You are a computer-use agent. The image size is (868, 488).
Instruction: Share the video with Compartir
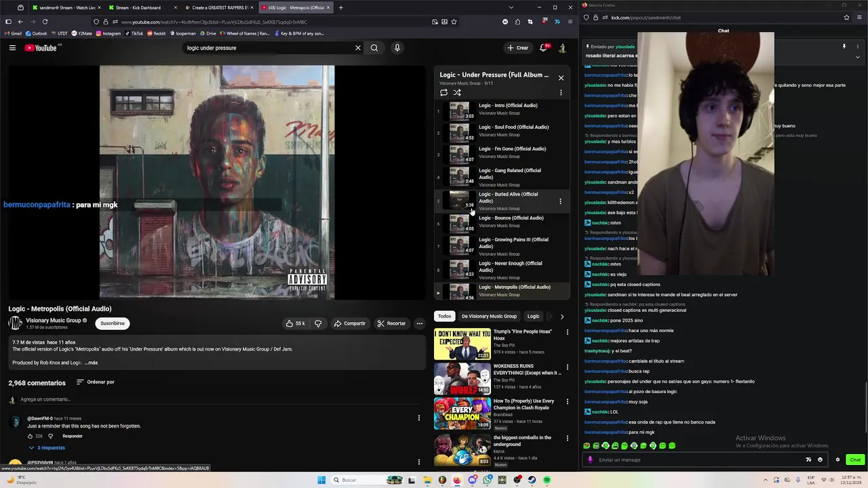click(x=349, y=323)
